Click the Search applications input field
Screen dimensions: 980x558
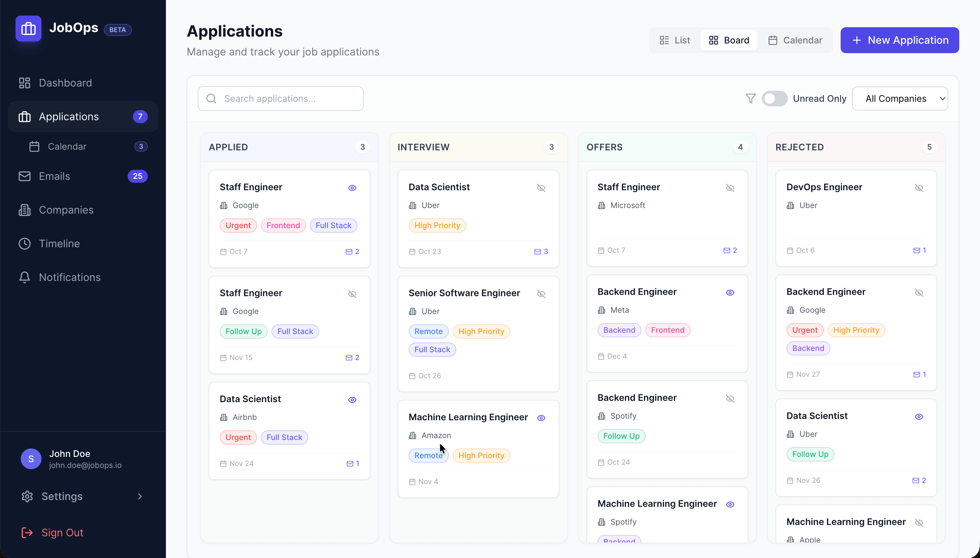tap(280, 99)
